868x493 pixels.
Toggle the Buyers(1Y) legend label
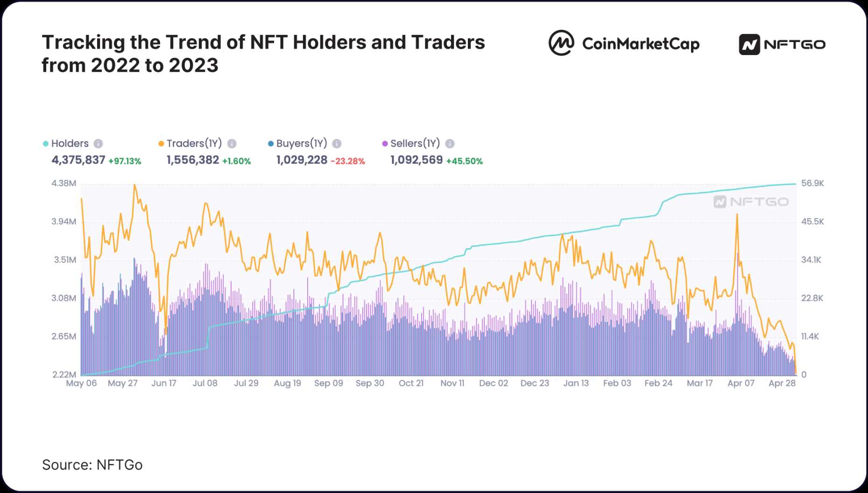point(302,144)
